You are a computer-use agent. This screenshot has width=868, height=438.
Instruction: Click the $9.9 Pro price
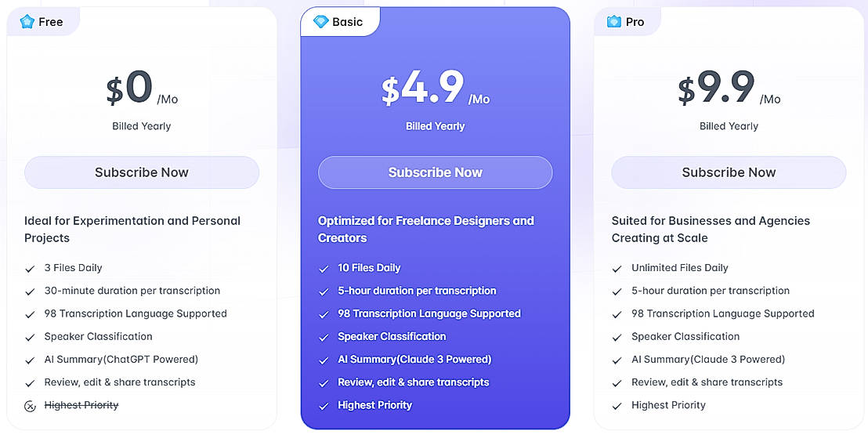point(717,89)
